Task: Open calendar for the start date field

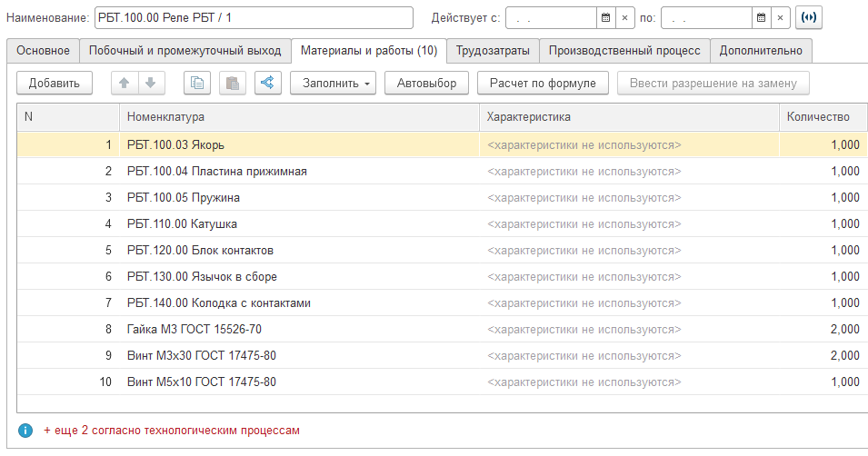Action: 605,17
